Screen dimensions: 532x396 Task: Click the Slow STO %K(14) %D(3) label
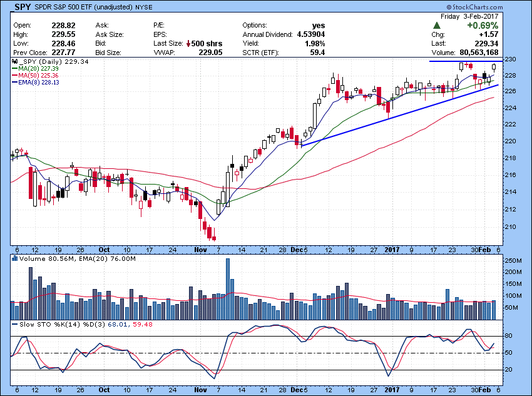[x=63, y=325]
